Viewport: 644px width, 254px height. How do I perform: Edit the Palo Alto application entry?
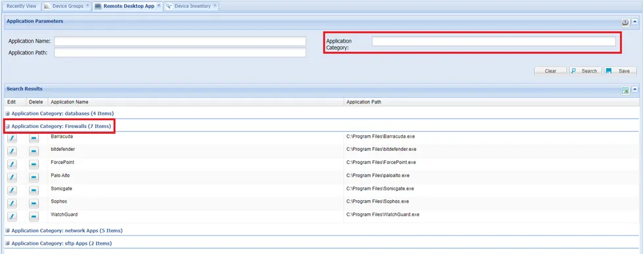(x=12, y=178)
